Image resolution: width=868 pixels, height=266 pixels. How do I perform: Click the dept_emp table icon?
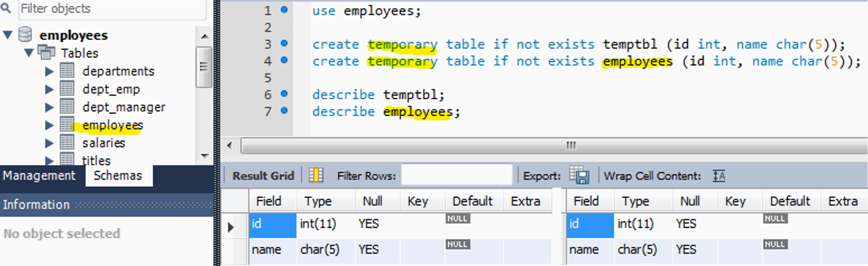pos(67,89)
